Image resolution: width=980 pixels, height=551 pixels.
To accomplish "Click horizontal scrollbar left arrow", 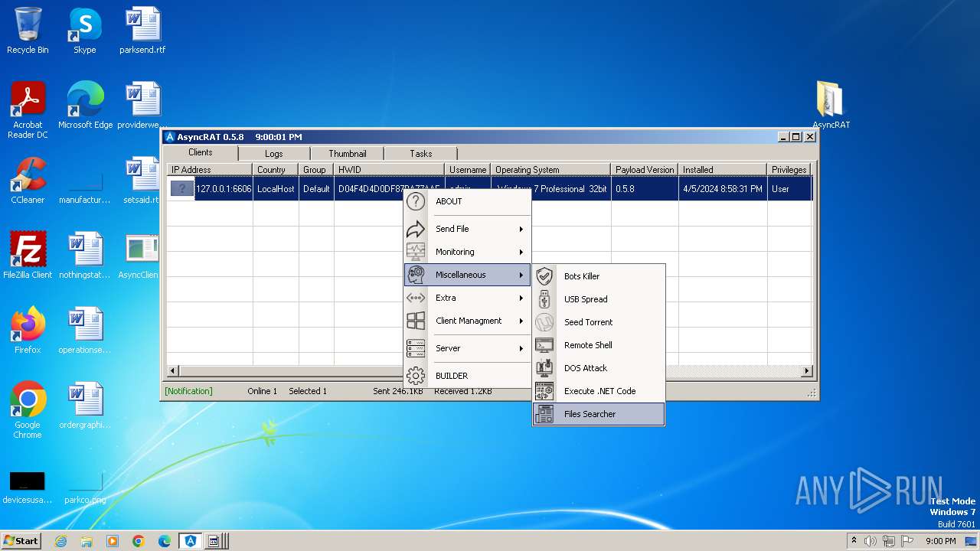I will [173, 371].
